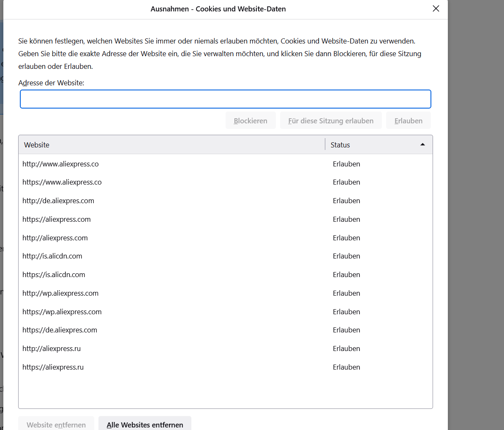Select the https://aliexpress.com row
Image resolution: width=504 pixels, height=430 pixels.
(57, 219)
